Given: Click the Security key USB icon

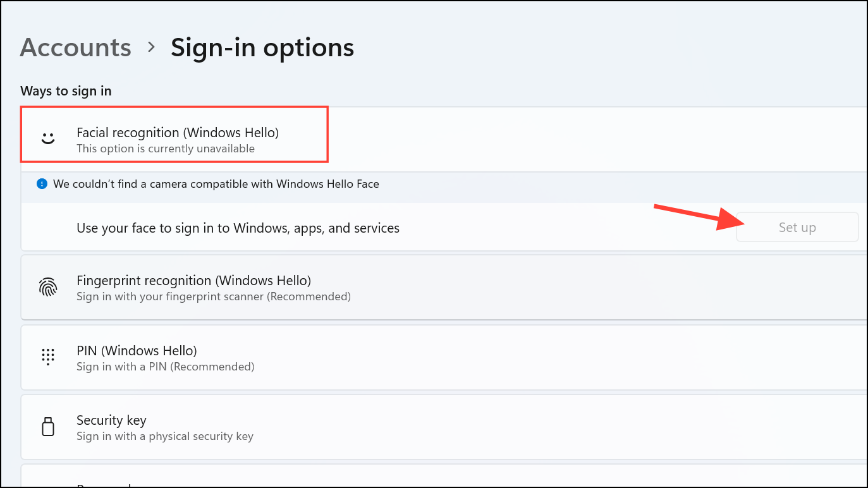Looking at the screenshot, I should [48, 427].
